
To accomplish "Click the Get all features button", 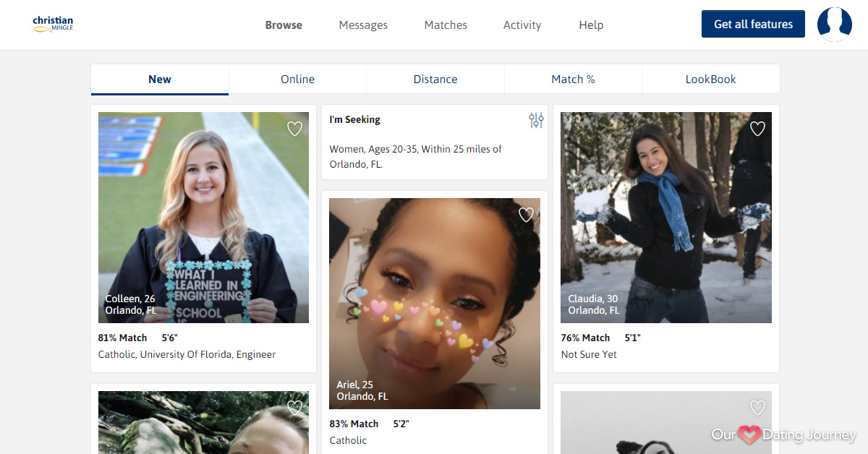I will pos(753,24).
